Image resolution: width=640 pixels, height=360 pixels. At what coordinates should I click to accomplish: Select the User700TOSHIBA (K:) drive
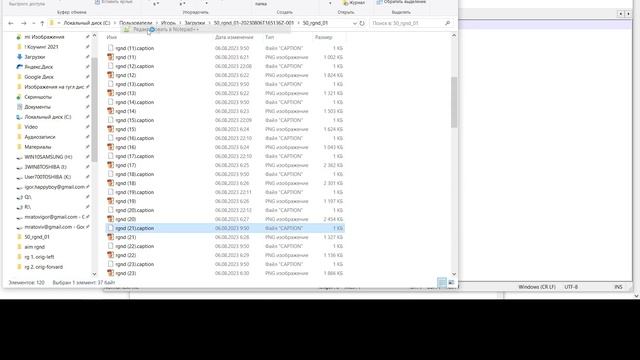pos(47,177)
